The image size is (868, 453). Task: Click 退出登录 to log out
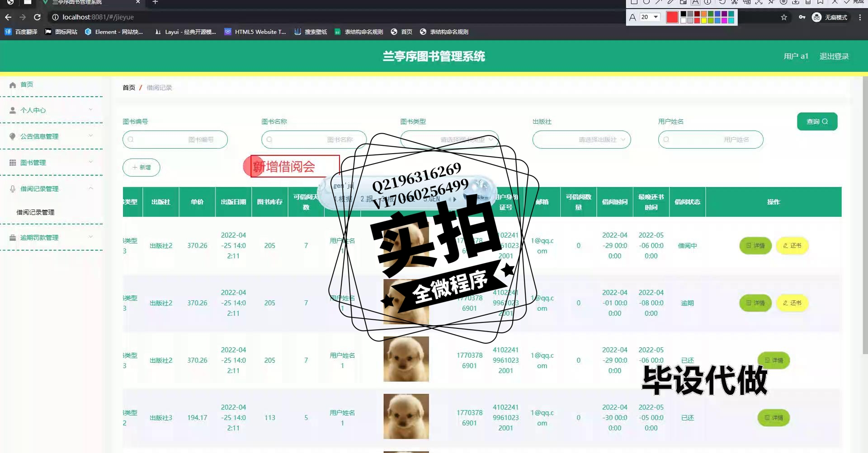(x=834, y=56)
